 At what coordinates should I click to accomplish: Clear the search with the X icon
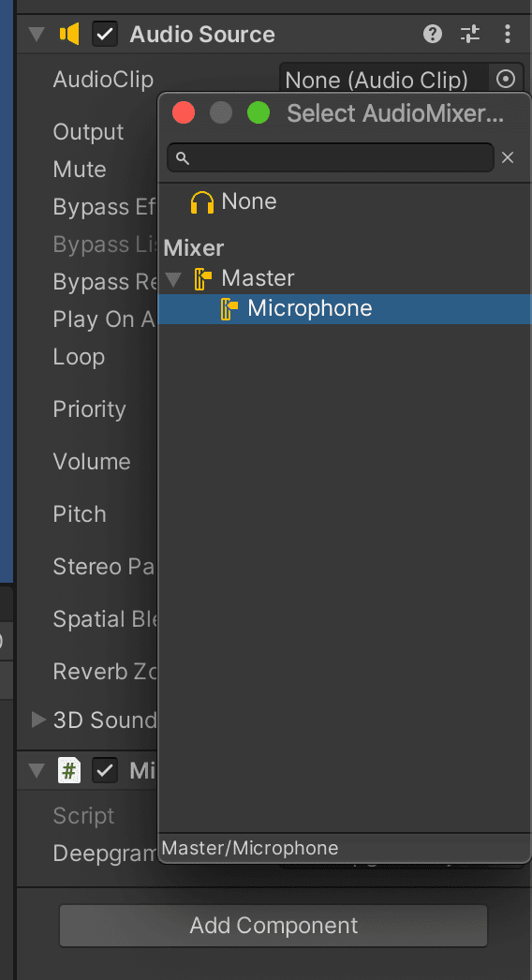pos(508,157)
